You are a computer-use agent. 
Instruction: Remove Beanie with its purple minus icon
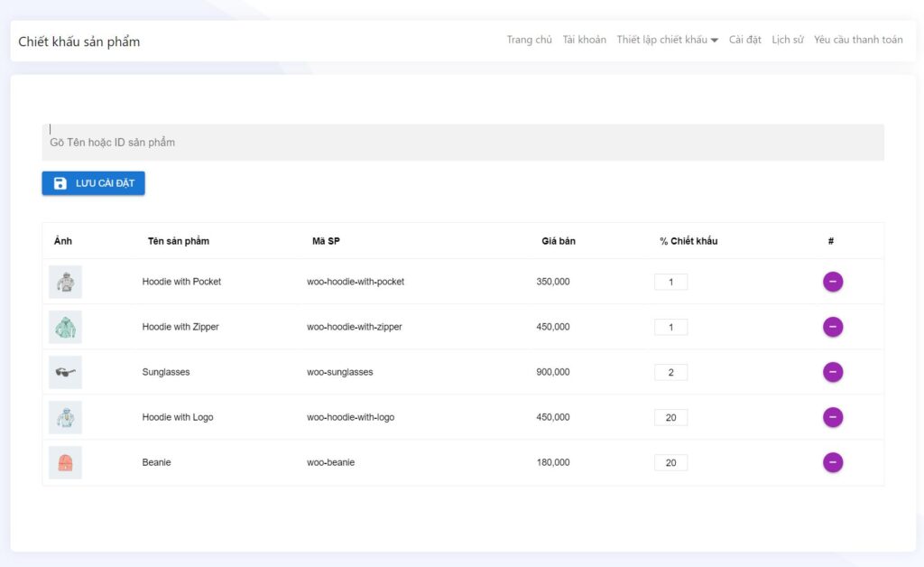tap(832, 462)
